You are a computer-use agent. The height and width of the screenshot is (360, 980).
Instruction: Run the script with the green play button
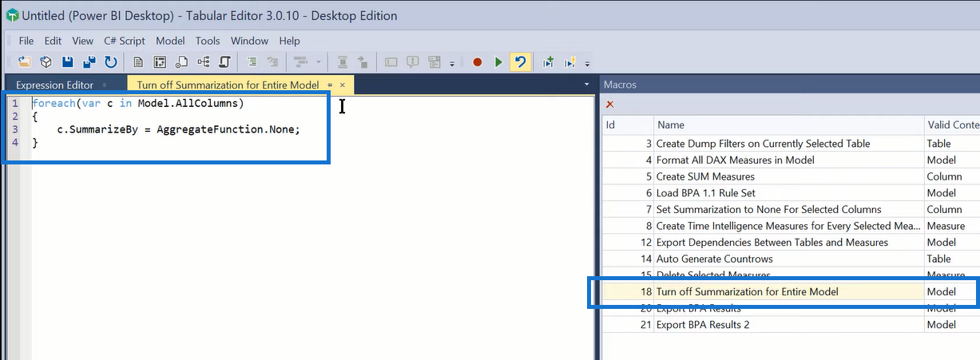(498, 61)
